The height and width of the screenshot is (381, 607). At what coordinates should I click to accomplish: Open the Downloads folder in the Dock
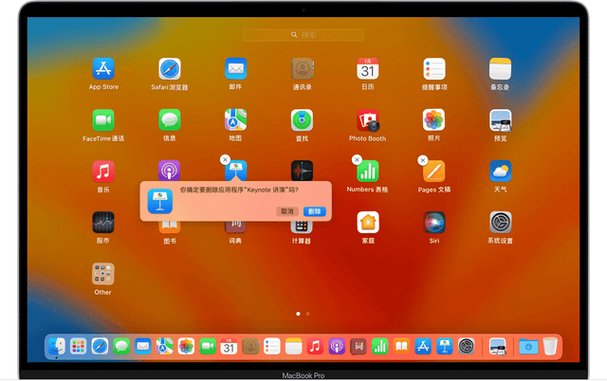[x=528, y=346]
